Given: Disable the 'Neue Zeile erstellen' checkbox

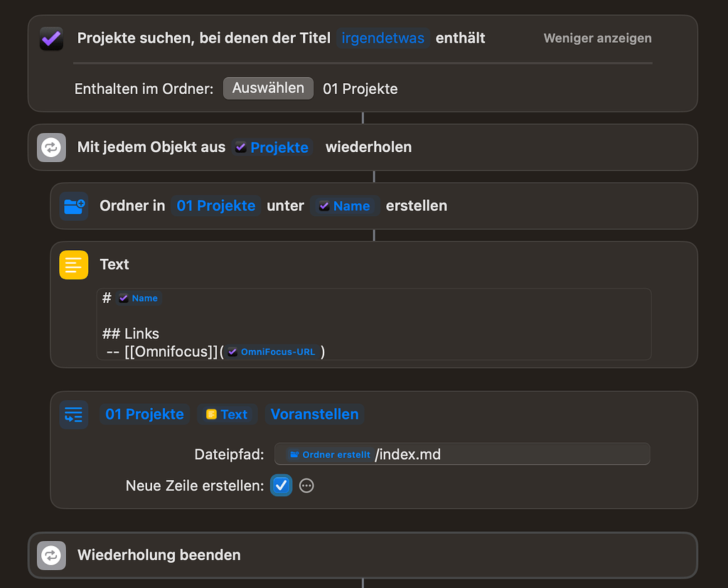Looking at the screenshot, I should coord(281,486).
